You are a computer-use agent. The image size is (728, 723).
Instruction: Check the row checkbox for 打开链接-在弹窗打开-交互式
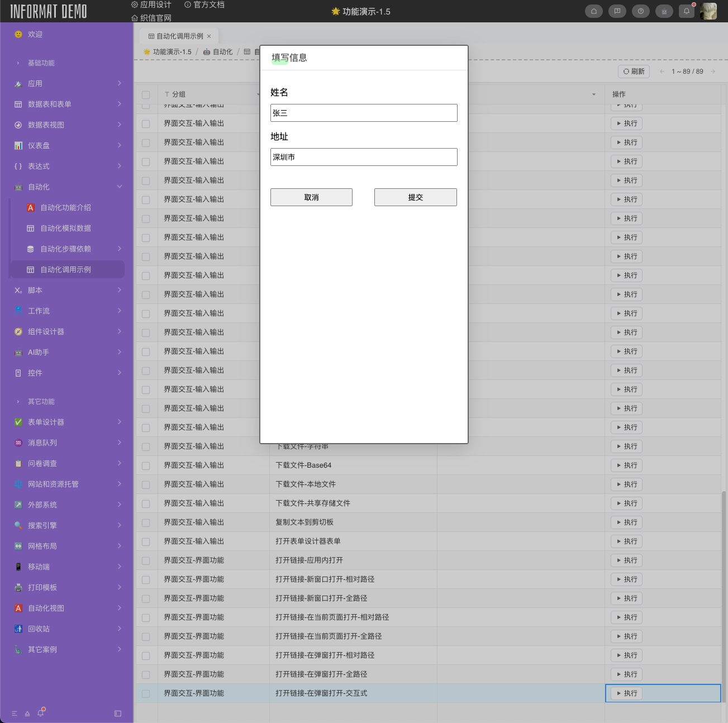point(146,693)
